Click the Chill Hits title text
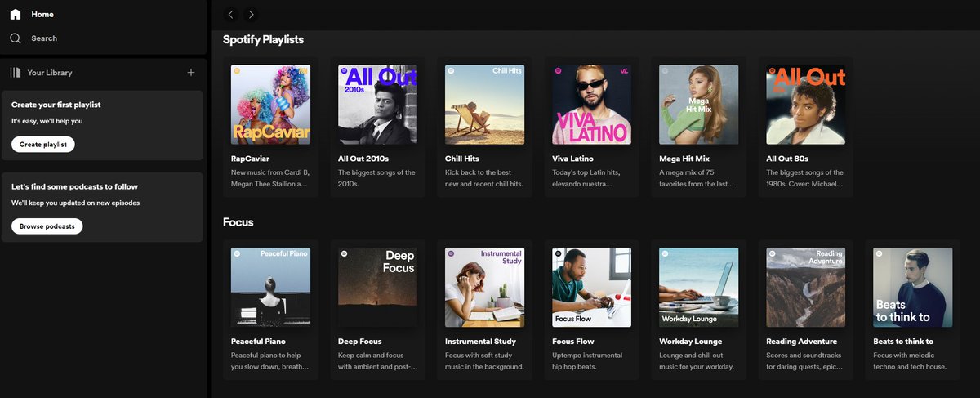Screen dimensions: 980x398 [x=464, y=159]
